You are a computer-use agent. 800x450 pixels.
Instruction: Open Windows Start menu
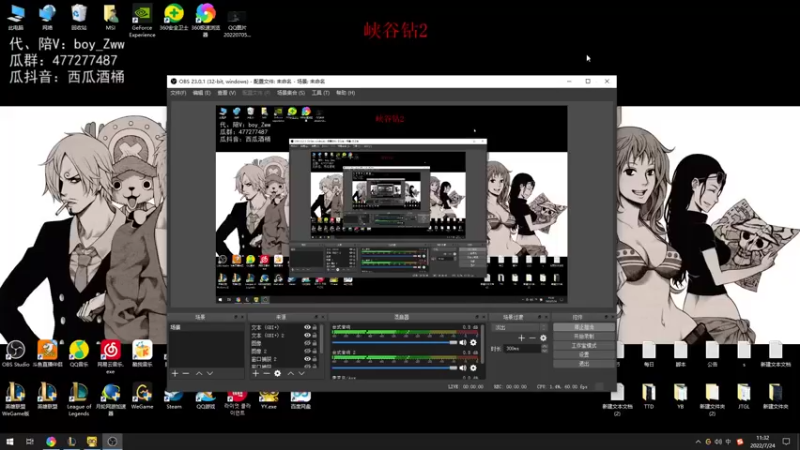pyautogui.click(x=9, y=441)
